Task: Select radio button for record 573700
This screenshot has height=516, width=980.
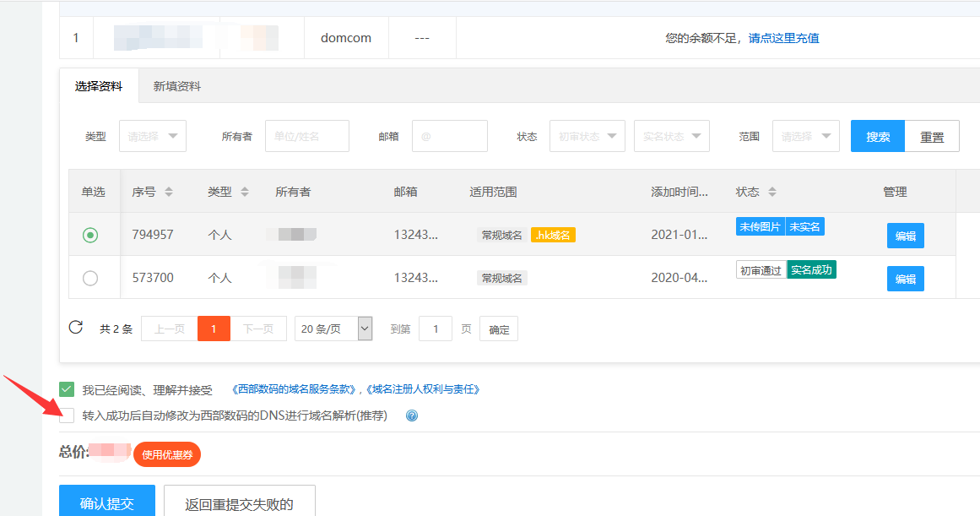Action: click(x=90, y=278)
